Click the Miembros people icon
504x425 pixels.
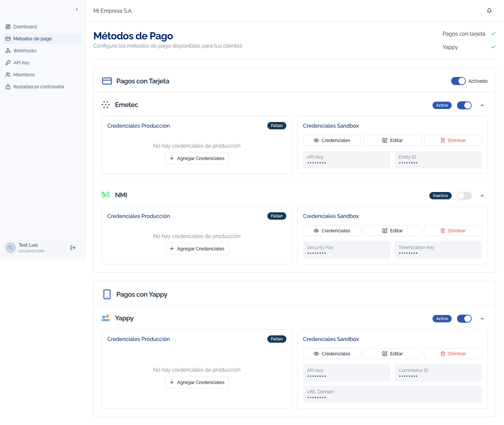(8, 75)
